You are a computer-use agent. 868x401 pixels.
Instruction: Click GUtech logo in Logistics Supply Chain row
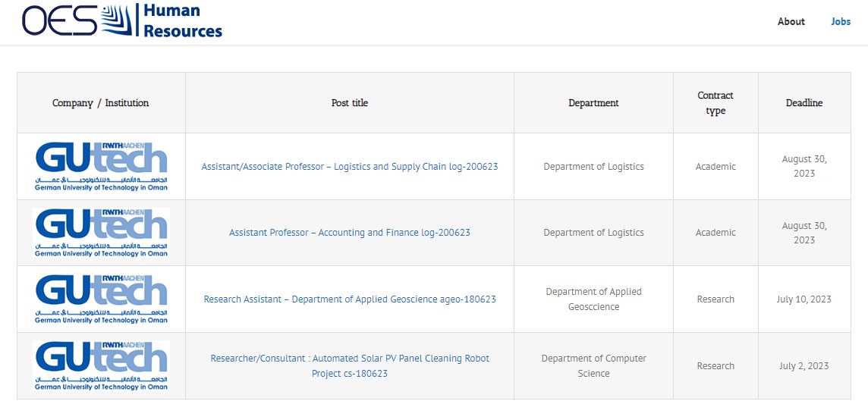pos(102,167)
